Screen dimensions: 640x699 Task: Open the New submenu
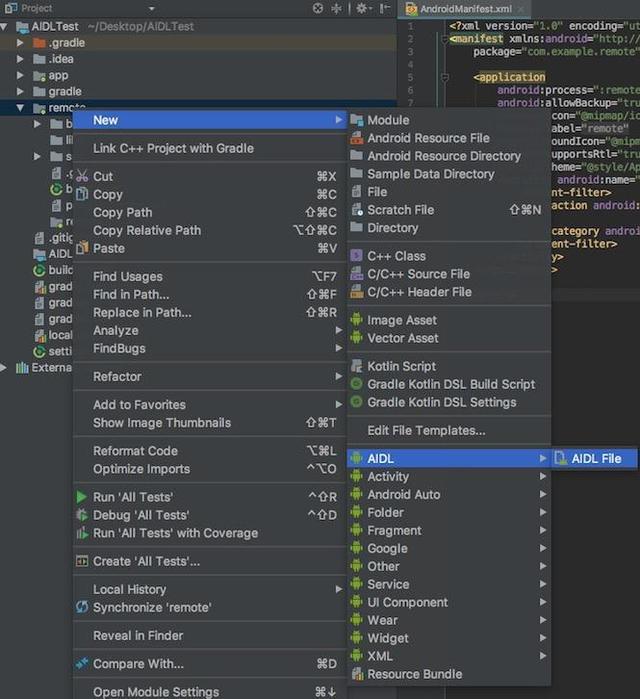[210, 120]
